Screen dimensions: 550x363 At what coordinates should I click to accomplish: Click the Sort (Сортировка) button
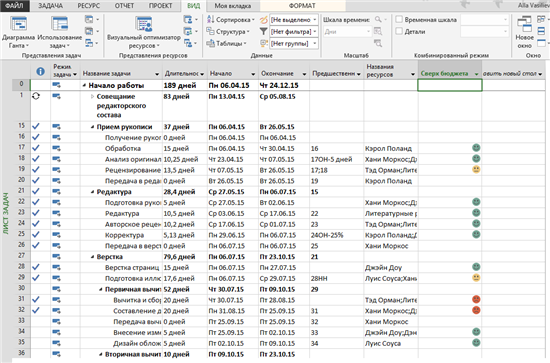(230, 20)
